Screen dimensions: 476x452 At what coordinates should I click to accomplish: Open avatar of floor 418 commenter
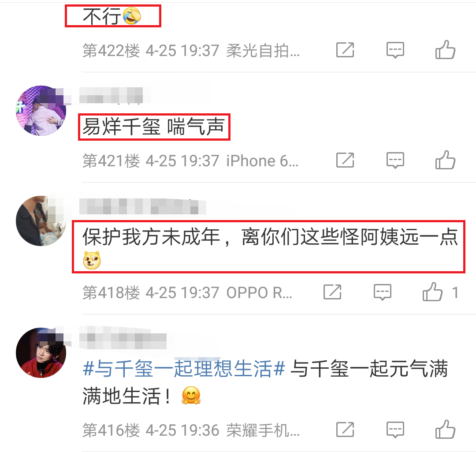tap(41, 221)
